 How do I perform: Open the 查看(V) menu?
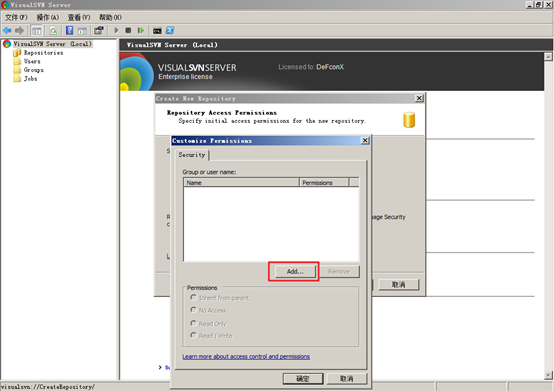79,17
